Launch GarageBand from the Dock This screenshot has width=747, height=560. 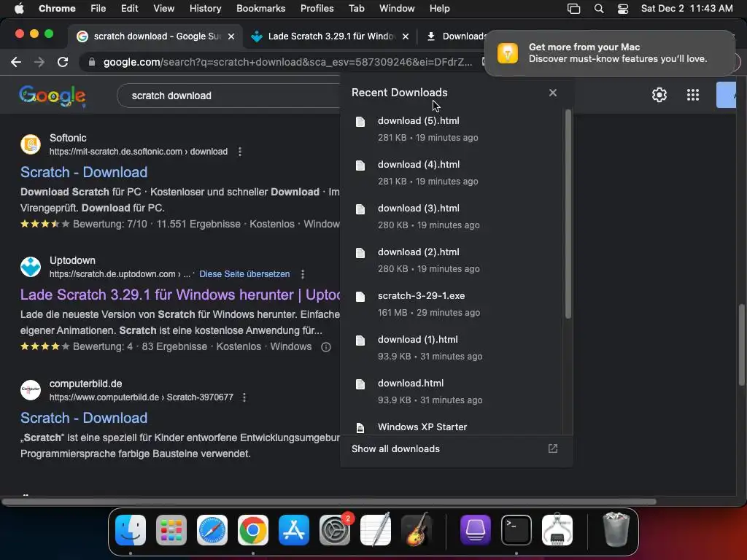click(417, 530)
